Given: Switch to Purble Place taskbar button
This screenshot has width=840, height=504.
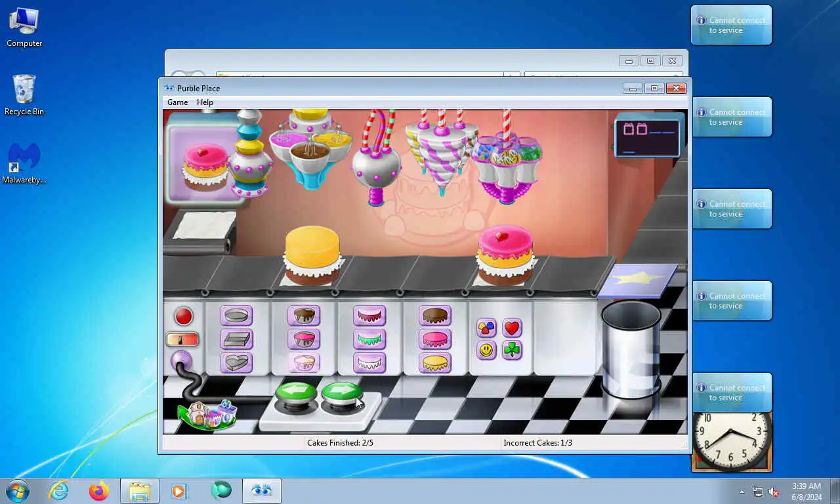Looking at the screenshot, I should tap(262, 491).
